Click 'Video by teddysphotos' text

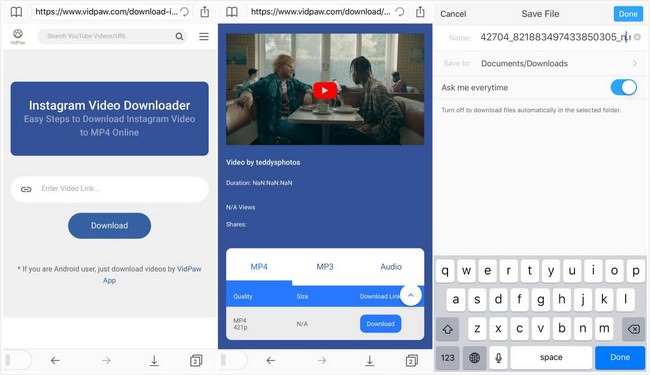coord(263,162)
